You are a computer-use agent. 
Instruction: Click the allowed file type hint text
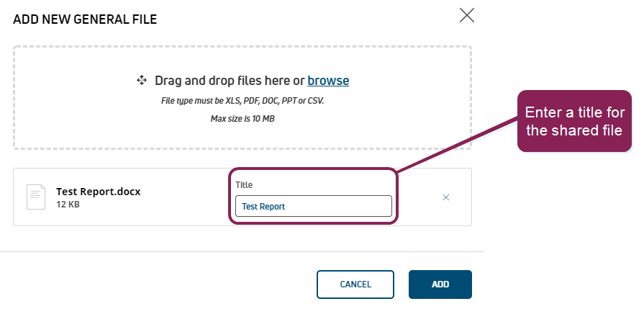tap(242, 101)
